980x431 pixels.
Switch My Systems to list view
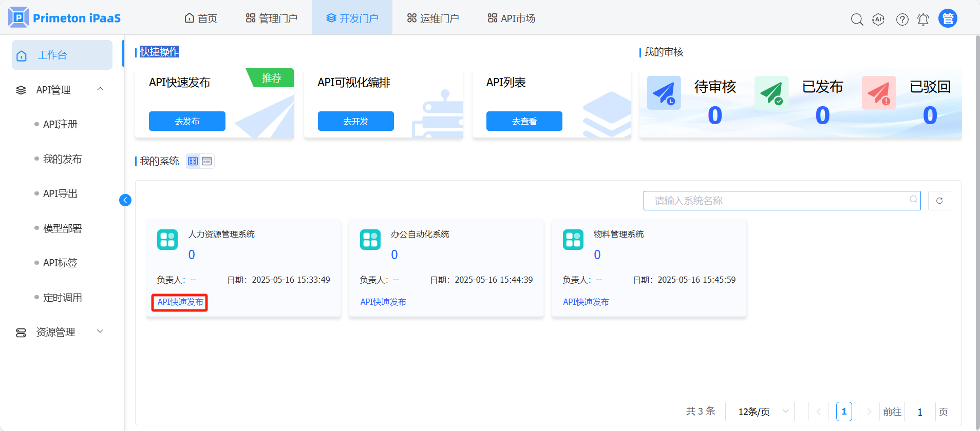pyautogui.click(x=207, y=161)
